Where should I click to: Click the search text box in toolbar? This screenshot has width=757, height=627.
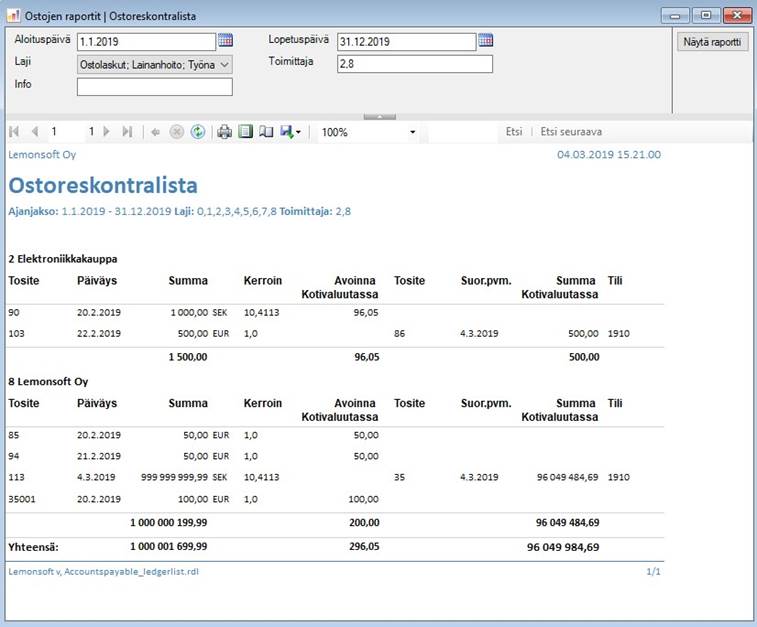click(463, 132)
